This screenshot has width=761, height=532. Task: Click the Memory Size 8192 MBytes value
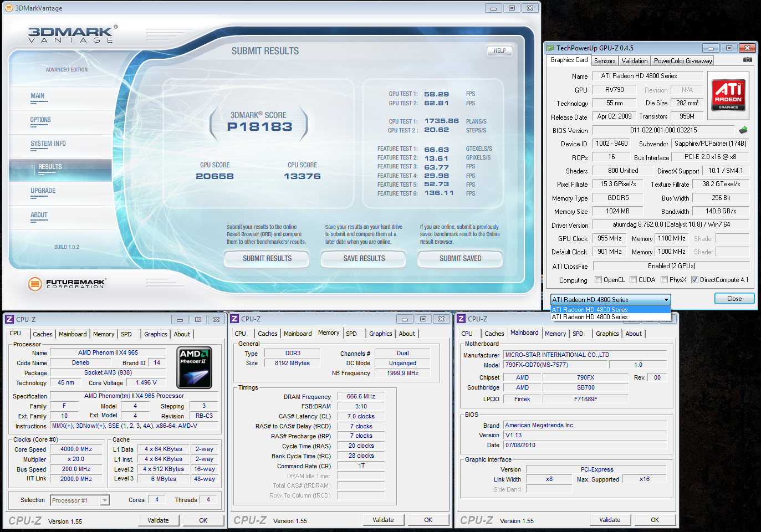click(x=292, y=363)
